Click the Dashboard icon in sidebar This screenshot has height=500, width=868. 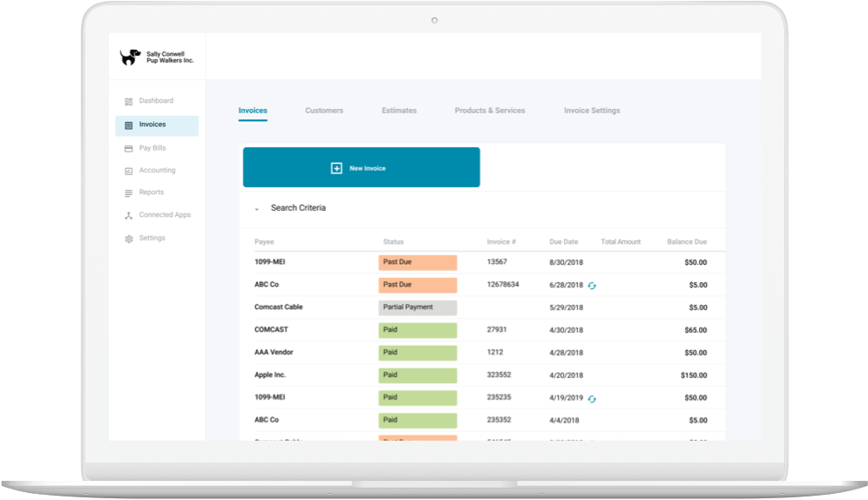[x=129, y=102]
